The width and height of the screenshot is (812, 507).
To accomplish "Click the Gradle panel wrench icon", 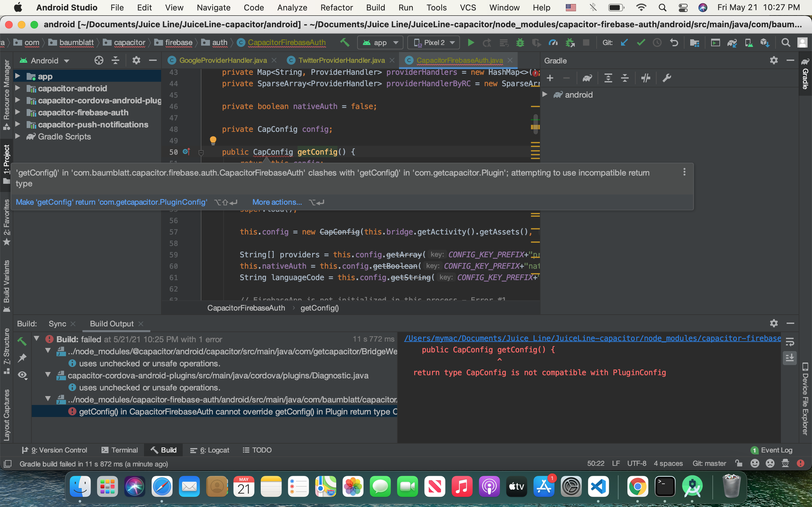I will pos(666,78).
